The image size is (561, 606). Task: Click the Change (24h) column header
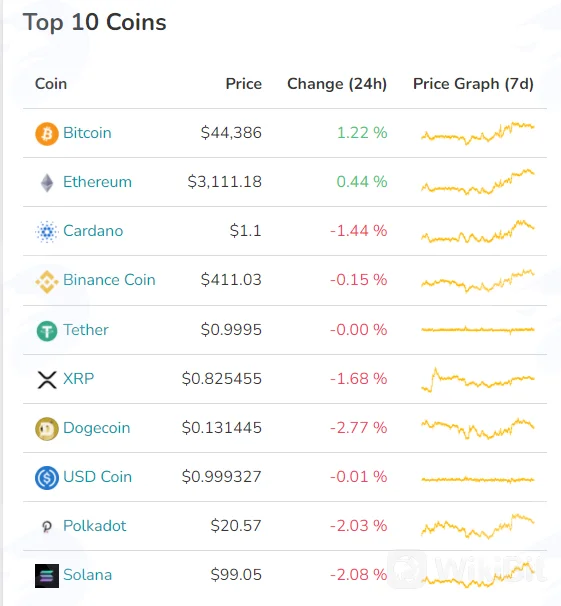tap(337, 84)
